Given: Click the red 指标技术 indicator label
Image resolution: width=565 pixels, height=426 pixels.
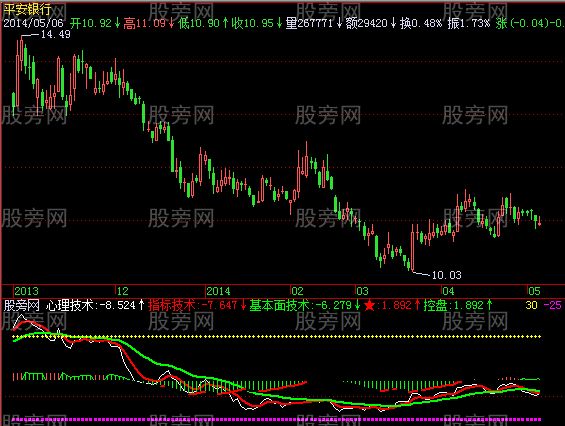Looking at the screenshot, I should pyautogui.click(x=172, y=306).
